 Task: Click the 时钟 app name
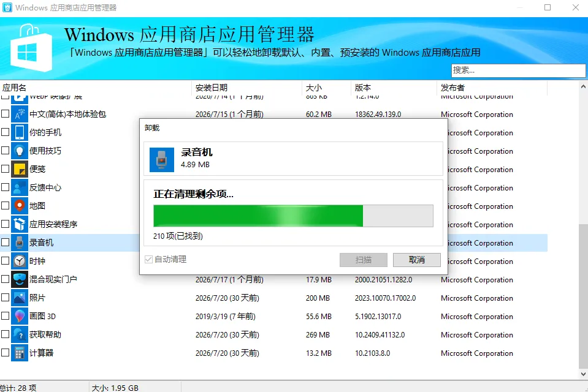(37, 261)
